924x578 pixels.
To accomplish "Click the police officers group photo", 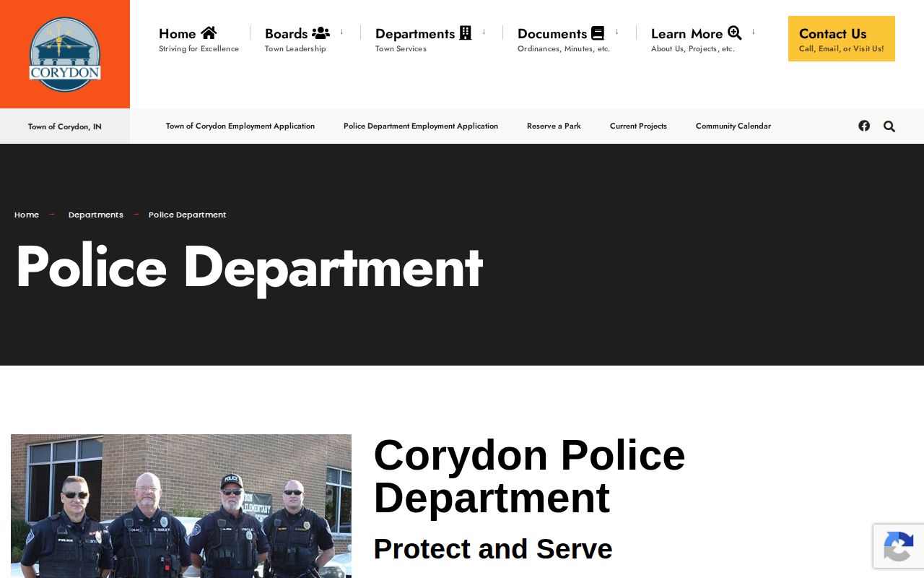I will 181,506.
